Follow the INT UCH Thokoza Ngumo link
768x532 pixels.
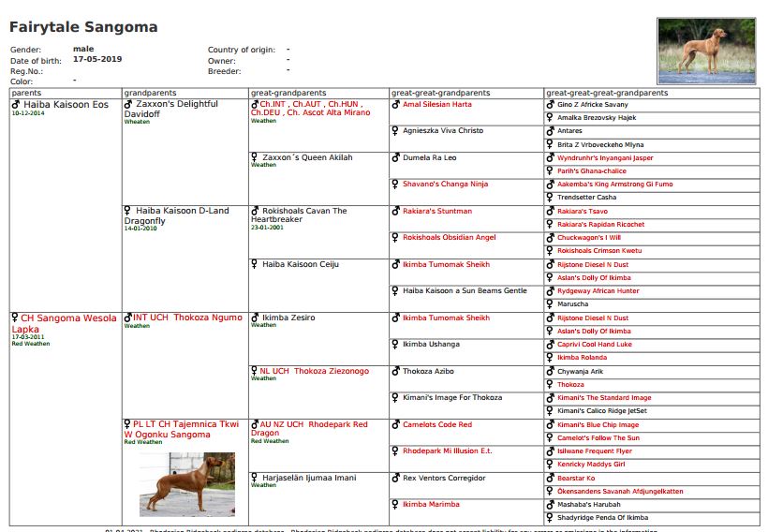(x=187, y=318)
